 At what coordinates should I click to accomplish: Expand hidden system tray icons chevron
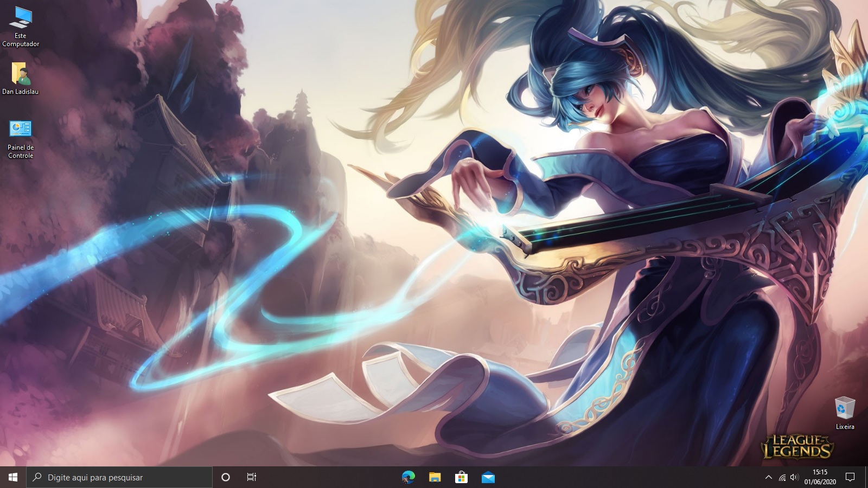coord(768,477)
